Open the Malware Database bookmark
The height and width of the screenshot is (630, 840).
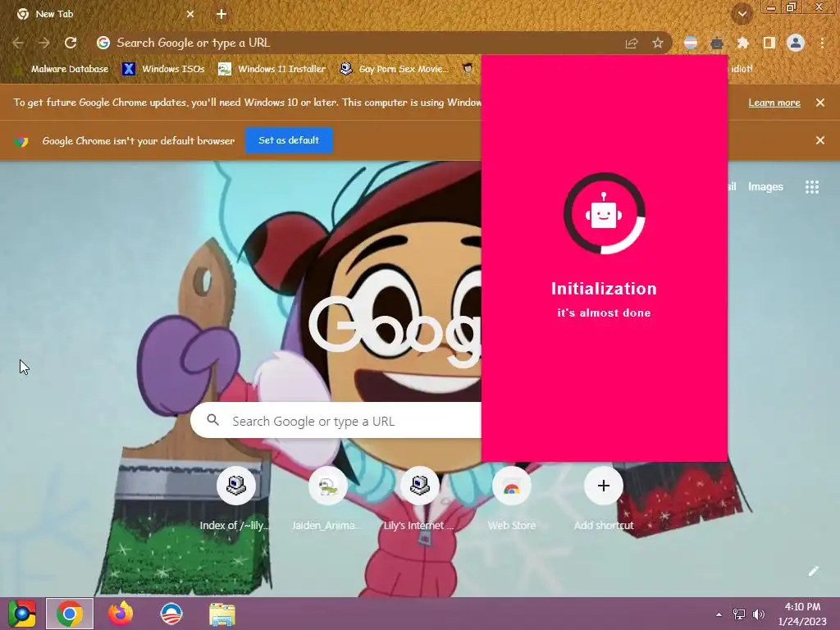[x=61, y=69]
